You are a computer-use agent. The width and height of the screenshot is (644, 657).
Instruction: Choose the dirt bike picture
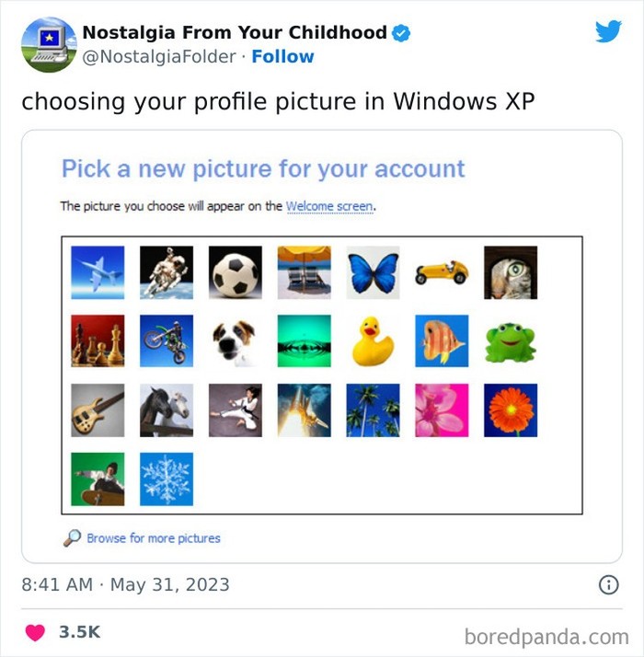pos(167,341)
